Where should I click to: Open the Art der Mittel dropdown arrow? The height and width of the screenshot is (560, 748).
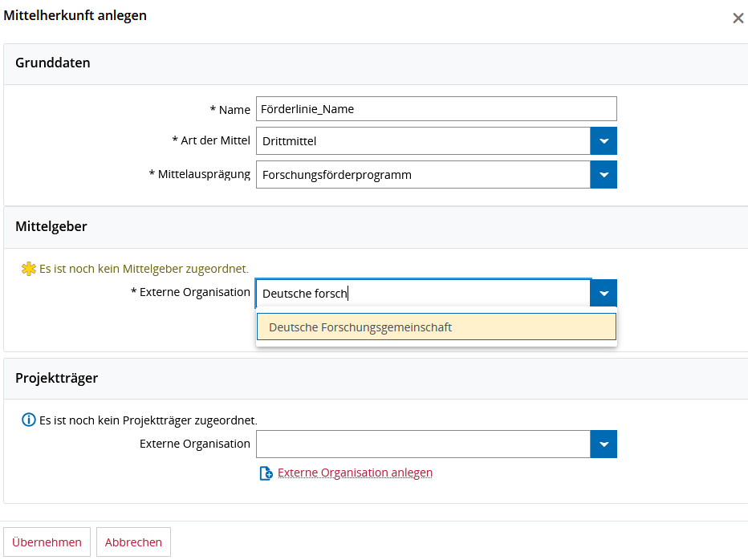point(604,141)
